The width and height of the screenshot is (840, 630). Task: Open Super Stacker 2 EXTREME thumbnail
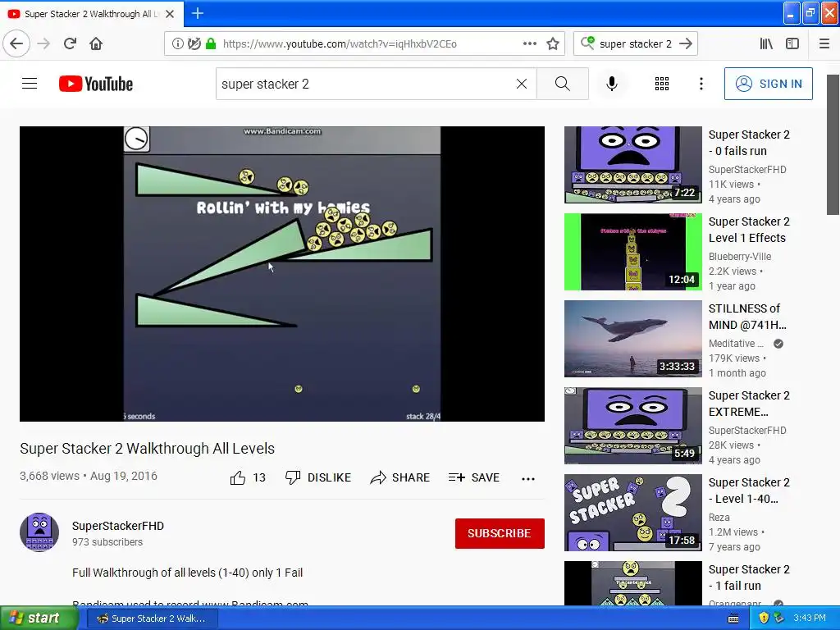(632, 426)
